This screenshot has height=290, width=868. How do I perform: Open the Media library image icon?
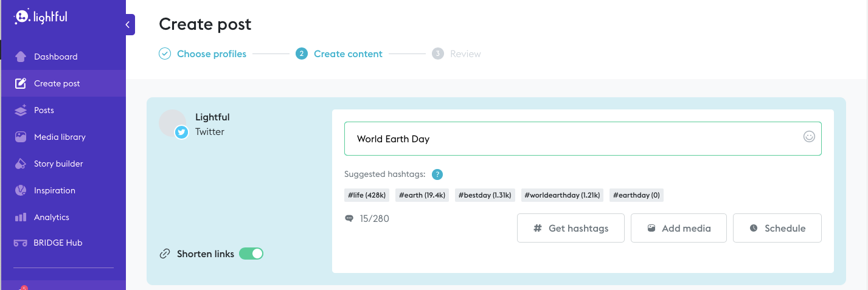tap(21, 137)
